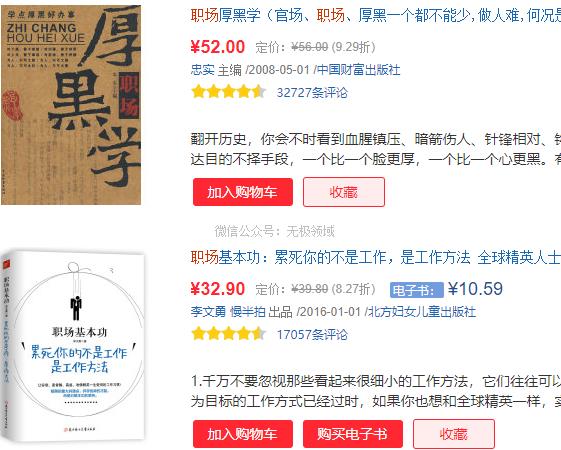Open author link 李文勇

208,312
